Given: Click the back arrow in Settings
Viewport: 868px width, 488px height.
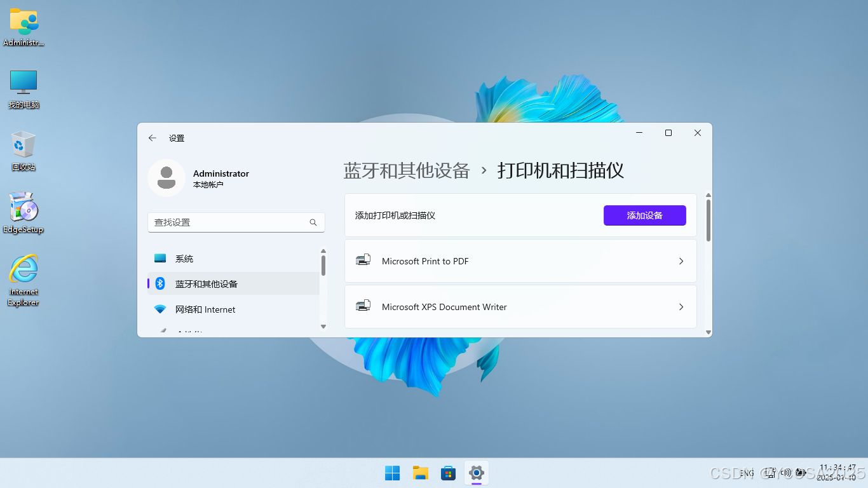Looking at the screenshot, I should 153,138.
